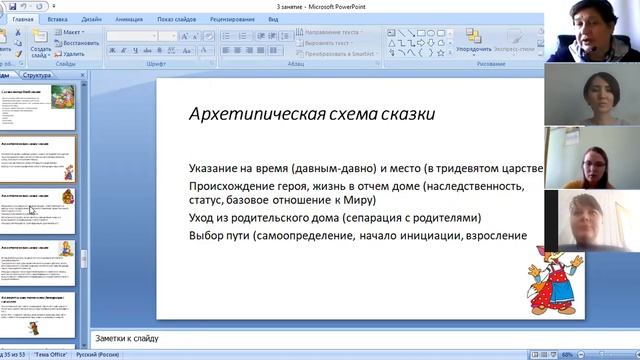Open the Дизайн ribbon tab

coord(91,19)
